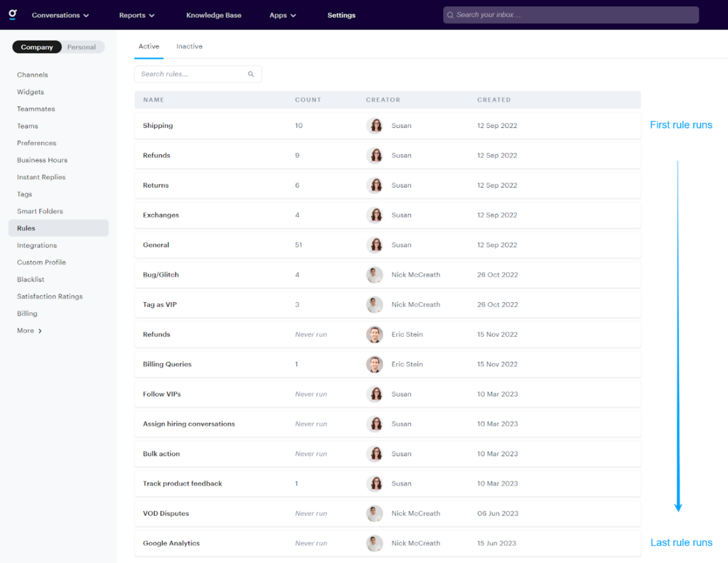Select the Company rules toggle
This screenshot has height=563, width=728.
pyautogui.click(x=37, y=46)
